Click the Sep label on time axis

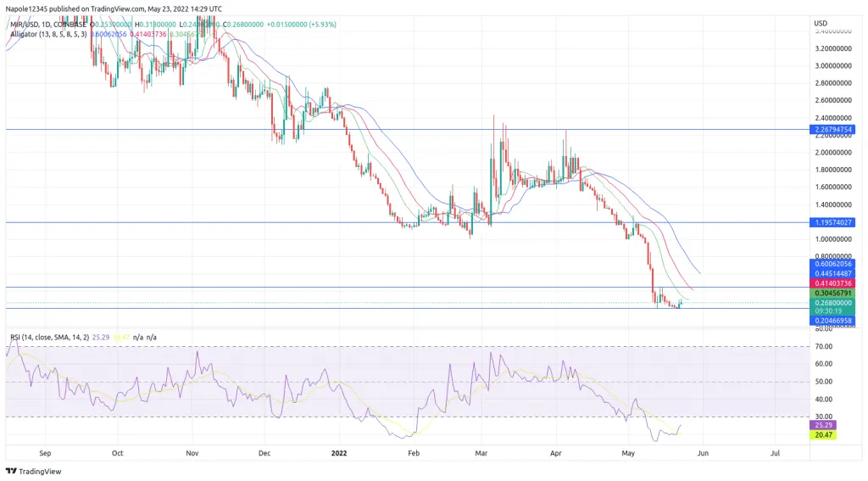point(45,453)
